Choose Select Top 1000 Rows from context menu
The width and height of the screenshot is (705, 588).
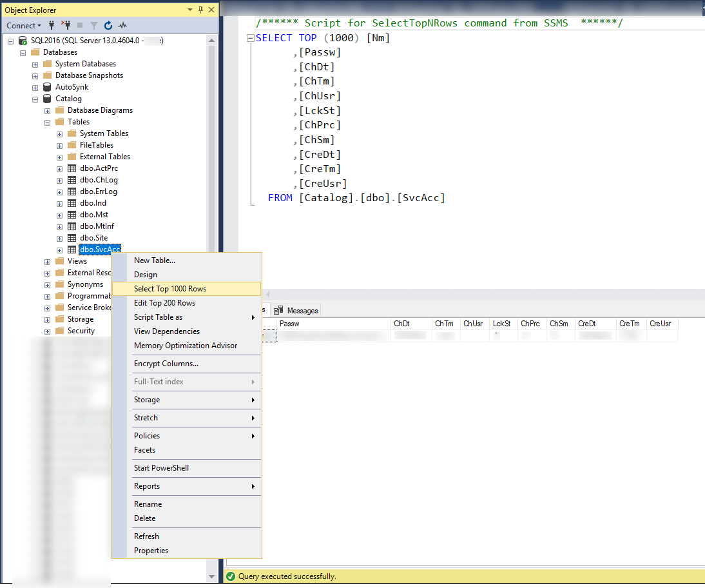(x=170, y=289)
